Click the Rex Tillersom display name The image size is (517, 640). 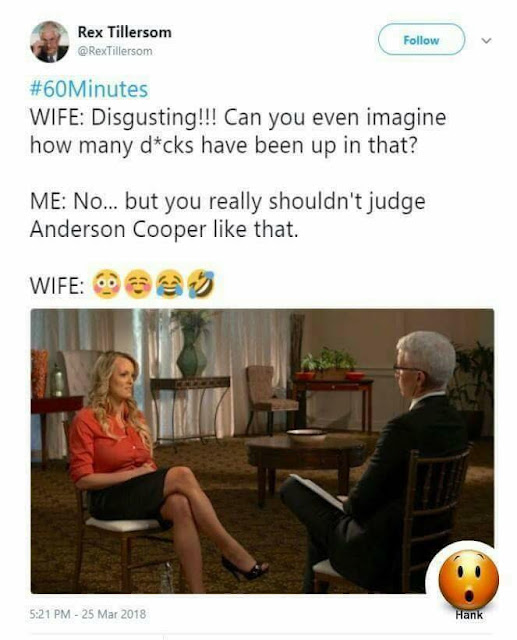124,32
